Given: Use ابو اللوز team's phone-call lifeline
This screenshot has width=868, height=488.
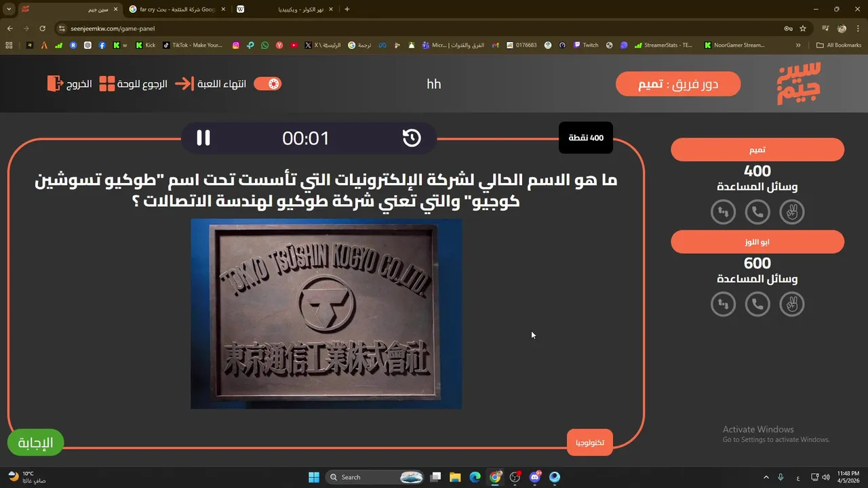Looking at the screenshot, I should pos(757,304).
